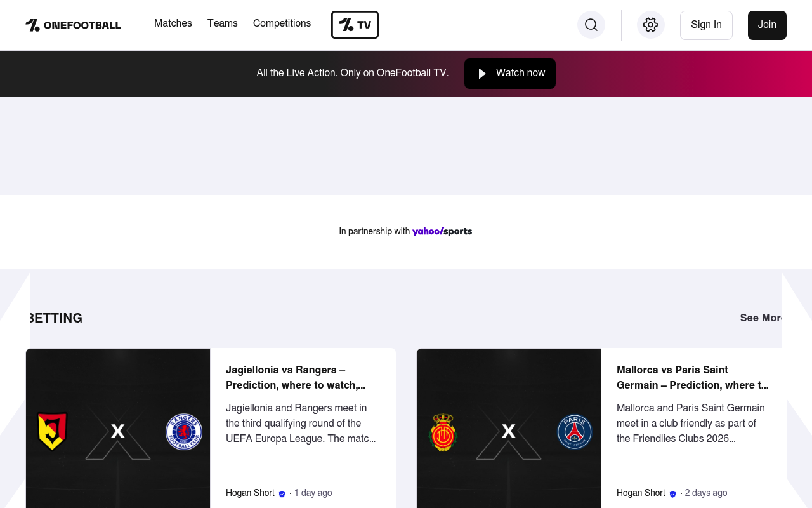
Task: Click verified badge beside 1 day ago
Action: click(x=282, y=494)
